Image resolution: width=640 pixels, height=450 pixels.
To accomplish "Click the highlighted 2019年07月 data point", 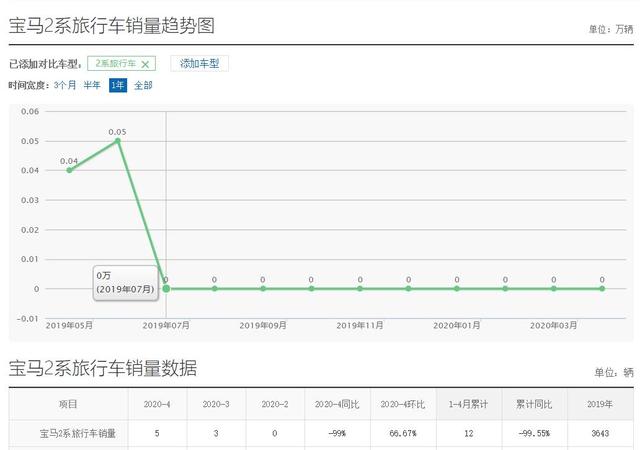I will click(166, 288).
